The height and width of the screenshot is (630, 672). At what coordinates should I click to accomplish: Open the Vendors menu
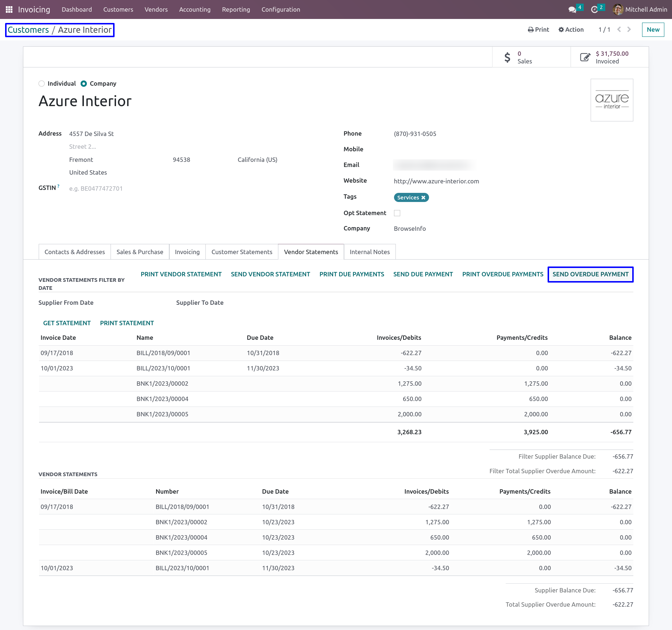[x=156, y=9]
